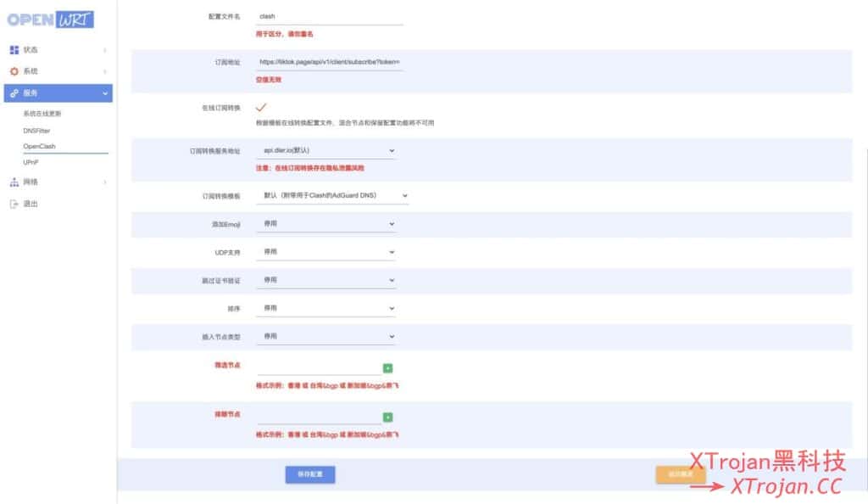Open the 插入节点类型 selector
868x504 pixels.
point(326,335)
